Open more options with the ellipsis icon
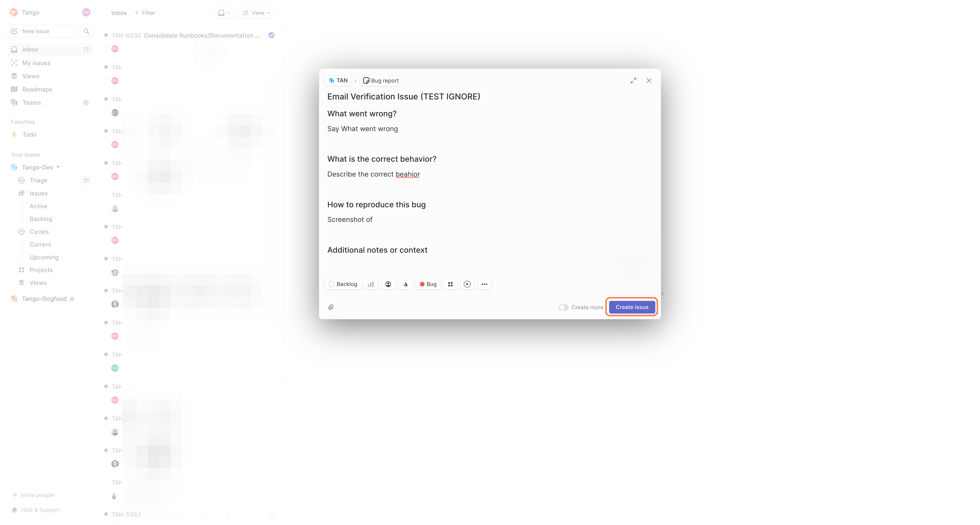This screenshot has width=980, height=525. [x=484, y=284]
